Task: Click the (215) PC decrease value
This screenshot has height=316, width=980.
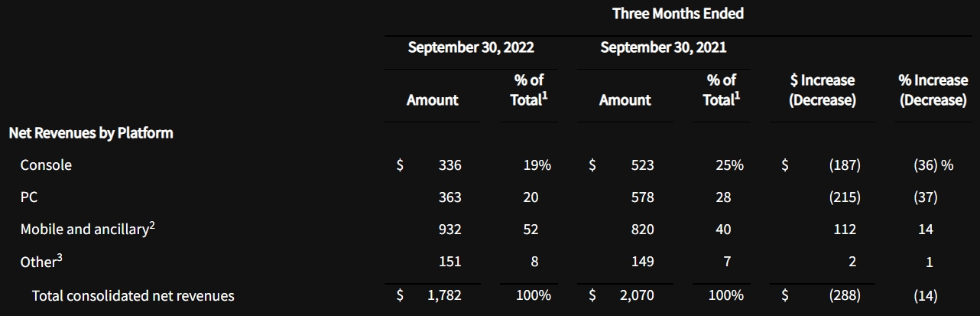Action: [x=845, y=197]
